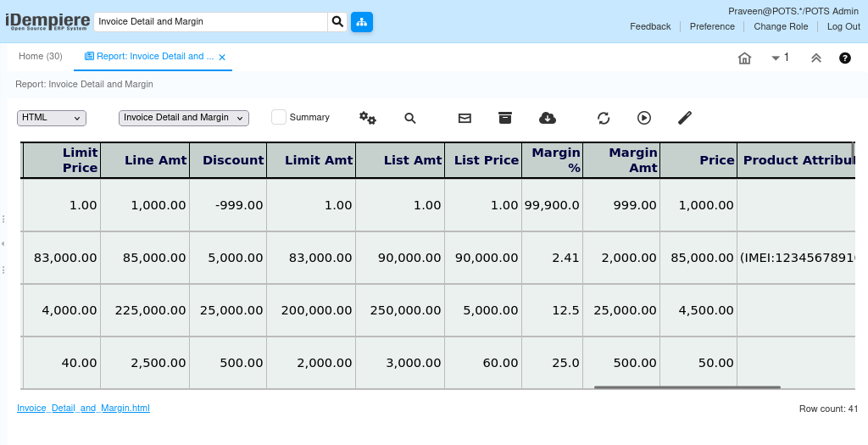Click the 250,000.00 list amount cell
Image resolution: width=868 pixels, height=445 pixels.
point(400,310)
